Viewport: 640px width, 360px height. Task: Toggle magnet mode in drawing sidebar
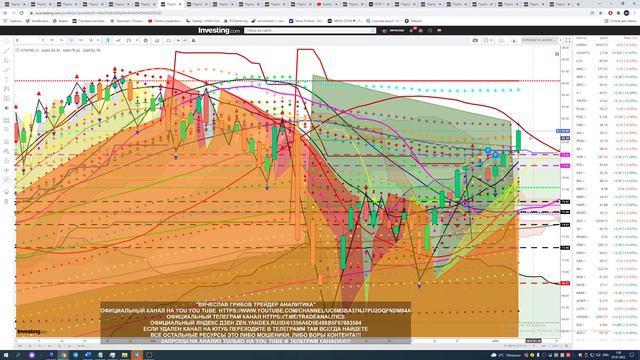[x=6, y=142]
